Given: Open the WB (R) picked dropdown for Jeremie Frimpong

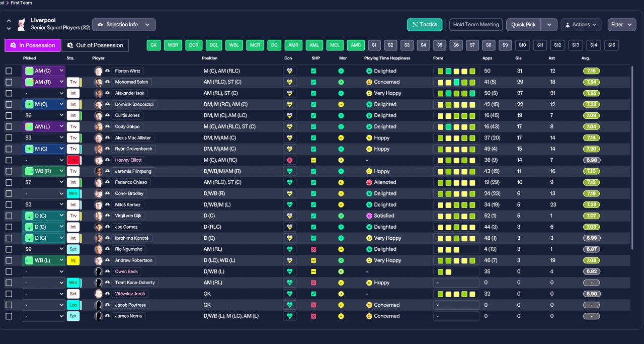Looking at the screenshot, I should pos(44,171).
